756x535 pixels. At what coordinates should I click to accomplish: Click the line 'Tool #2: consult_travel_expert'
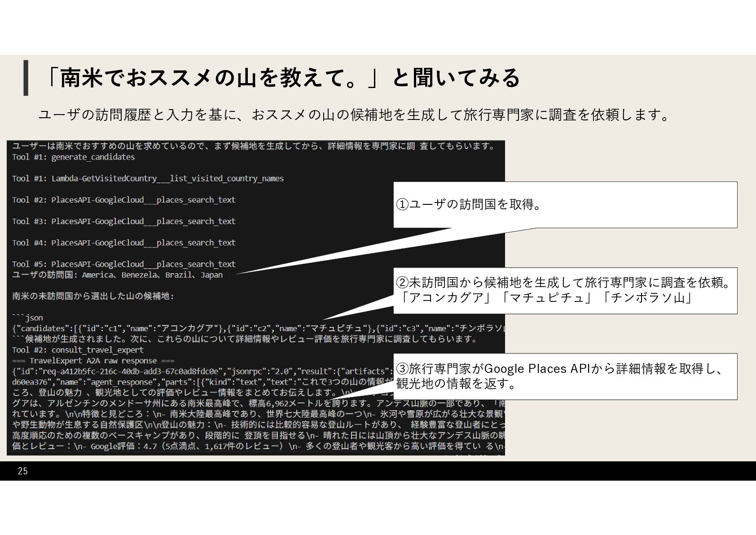pos(78,350)
